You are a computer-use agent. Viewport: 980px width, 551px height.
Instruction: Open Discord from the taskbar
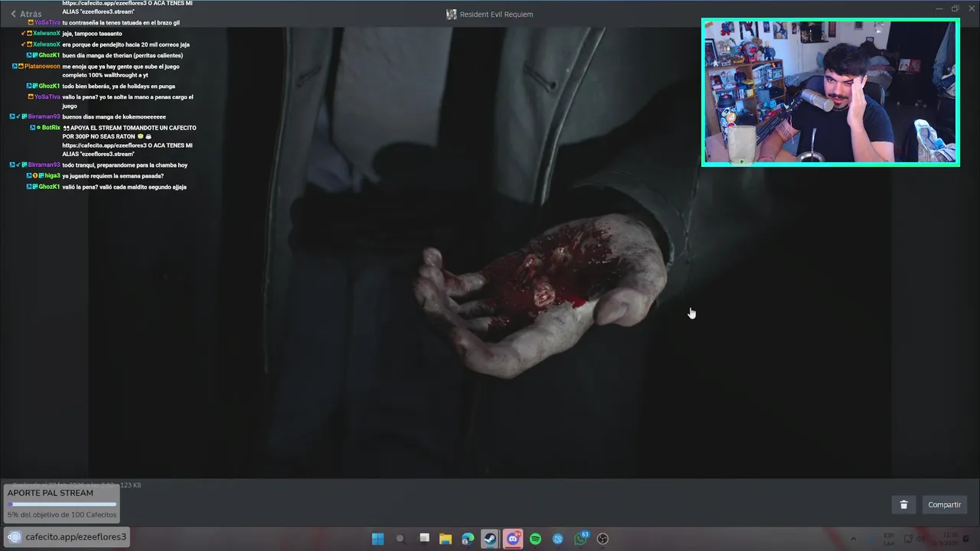[513, 539]
